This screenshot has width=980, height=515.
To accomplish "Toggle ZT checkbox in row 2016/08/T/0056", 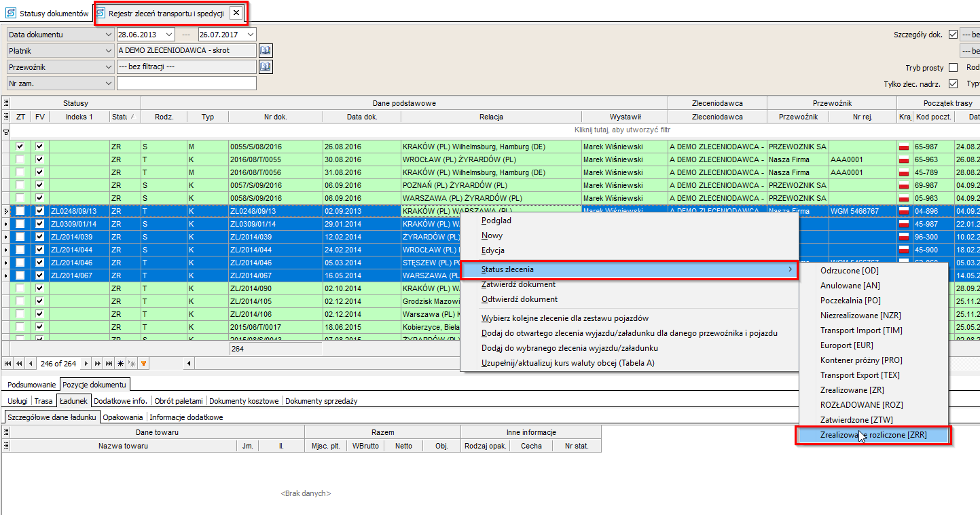I will coord(20,172).
